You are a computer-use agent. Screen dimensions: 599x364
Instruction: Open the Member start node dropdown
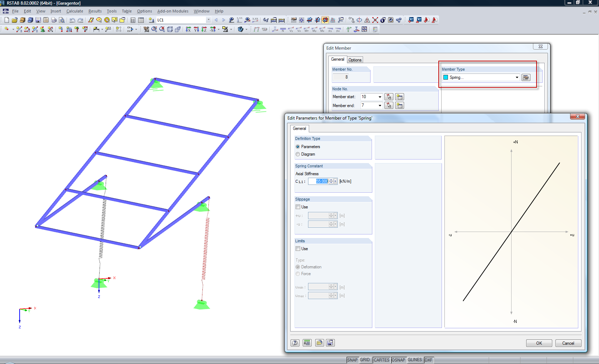click(380, 97)
